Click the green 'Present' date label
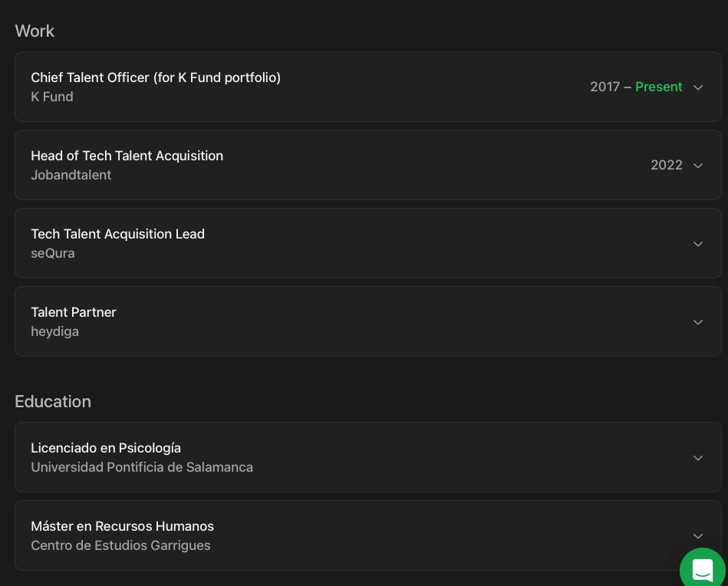 coord(658,87)
